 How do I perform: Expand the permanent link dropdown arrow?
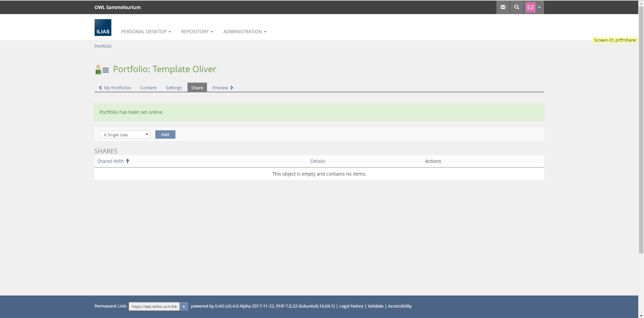coord(184,307)
